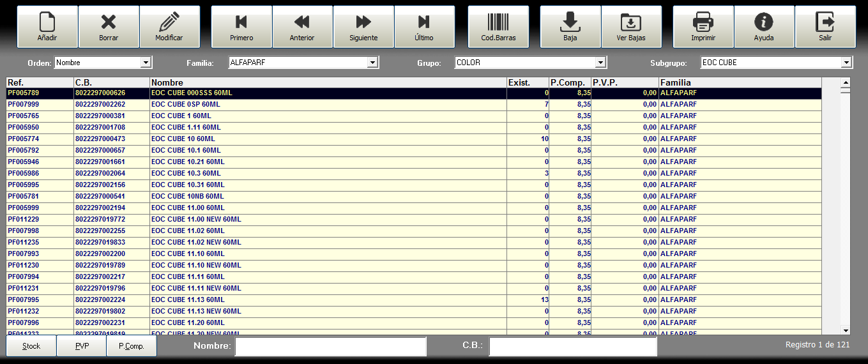
Task: Click the Nombre column header
Action: point(328,82)
